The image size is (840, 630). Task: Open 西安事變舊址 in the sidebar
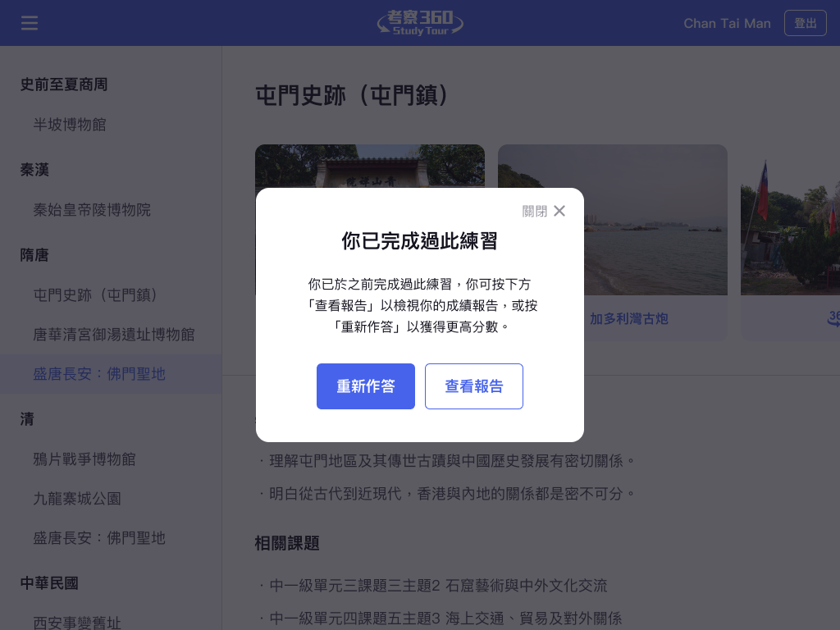click(77, 623)
